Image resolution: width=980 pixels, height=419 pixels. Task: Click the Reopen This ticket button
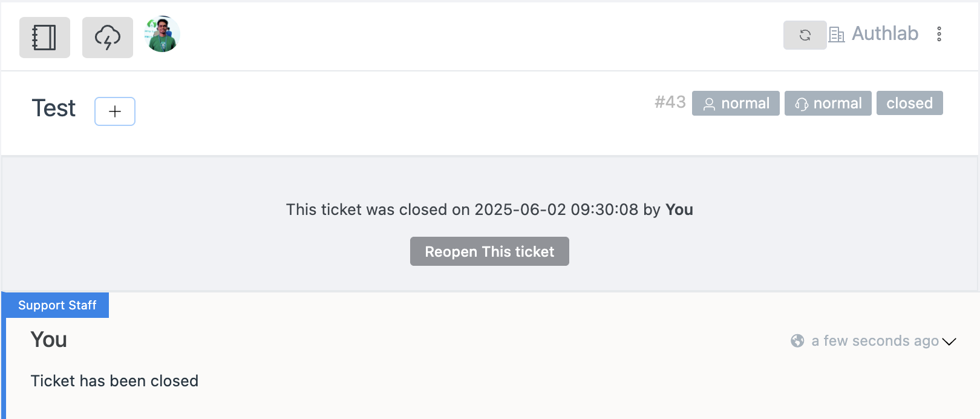[489, 251]
